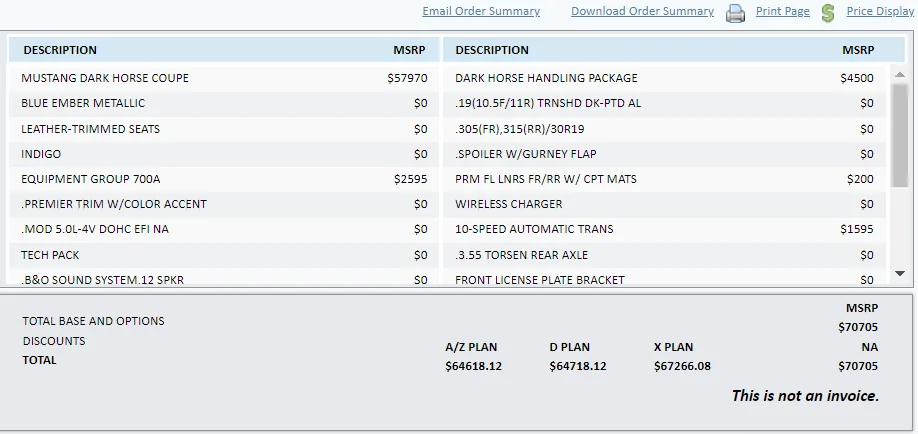
Task: Click the $64718.12 D plan price
Action: (x=578, y=367)
